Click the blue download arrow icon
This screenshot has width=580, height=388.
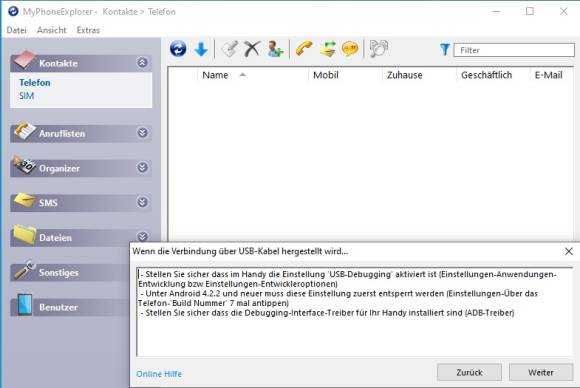point(201,49)
